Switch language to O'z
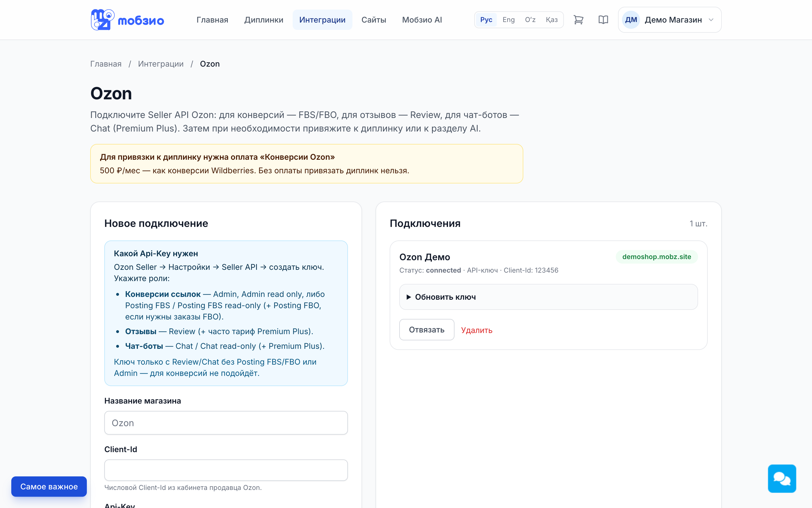 click(x=530, y=20)
